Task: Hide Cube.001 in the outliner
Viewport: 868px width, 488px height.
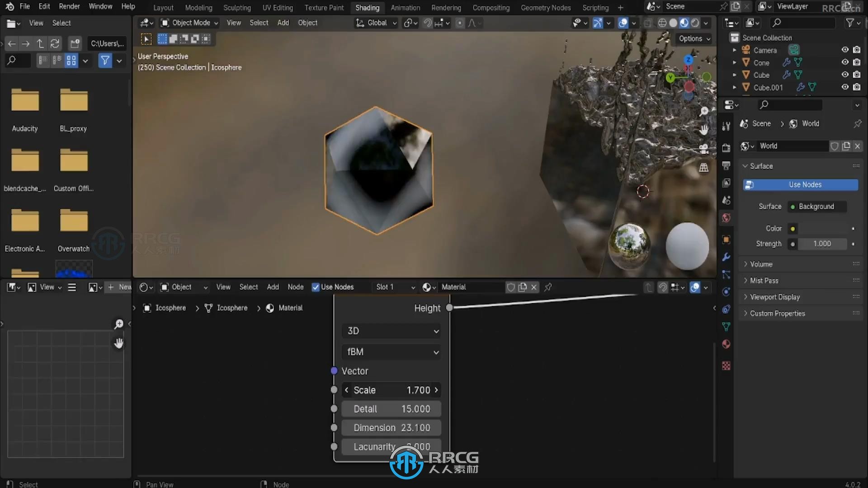Action: click(844, 87)
